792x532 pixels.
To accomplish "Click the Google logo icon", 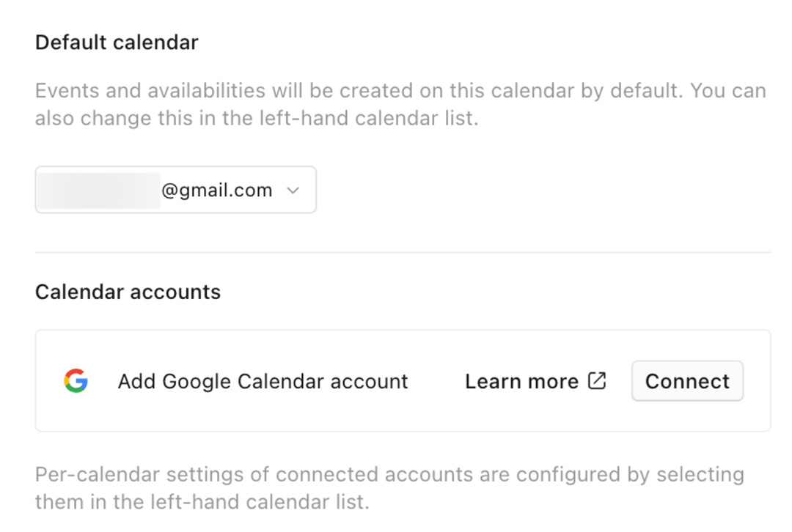I will coord(76,381).
